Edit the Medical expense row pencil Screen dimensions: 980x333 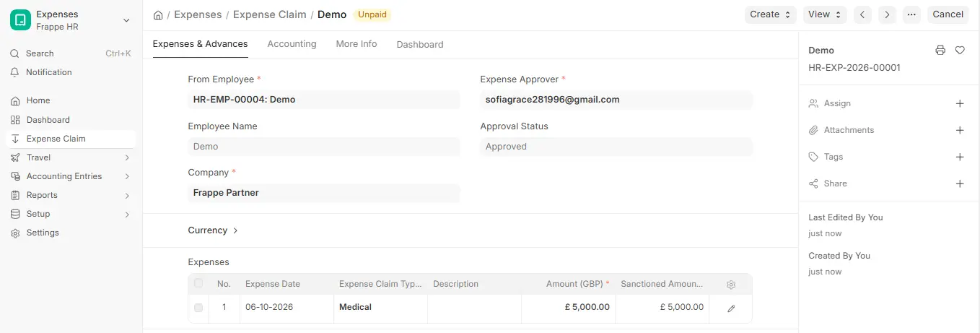pyautogui.click(x=731, y=308)
